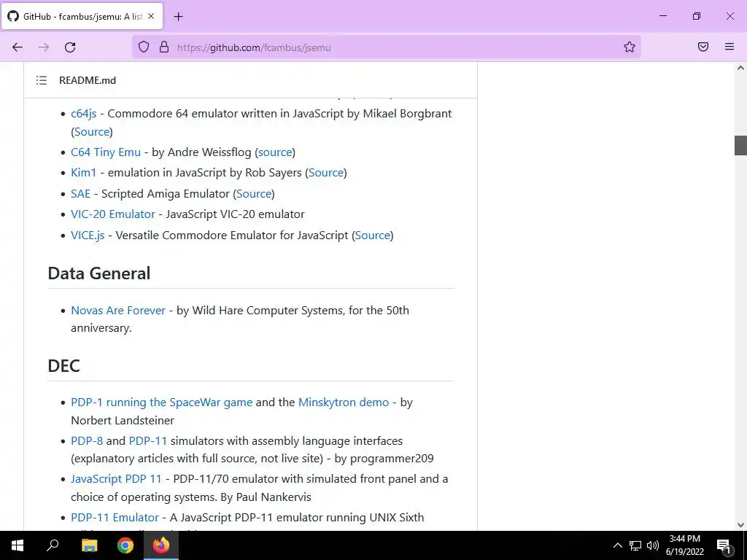Viewport: 747px width, 560px height.
Task: Open the tracking protection shield icon
Action: tap(144, 47)
